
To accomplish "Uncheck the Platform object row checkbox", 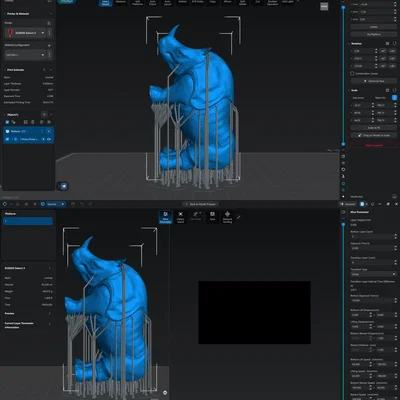I will click(7, 131).
